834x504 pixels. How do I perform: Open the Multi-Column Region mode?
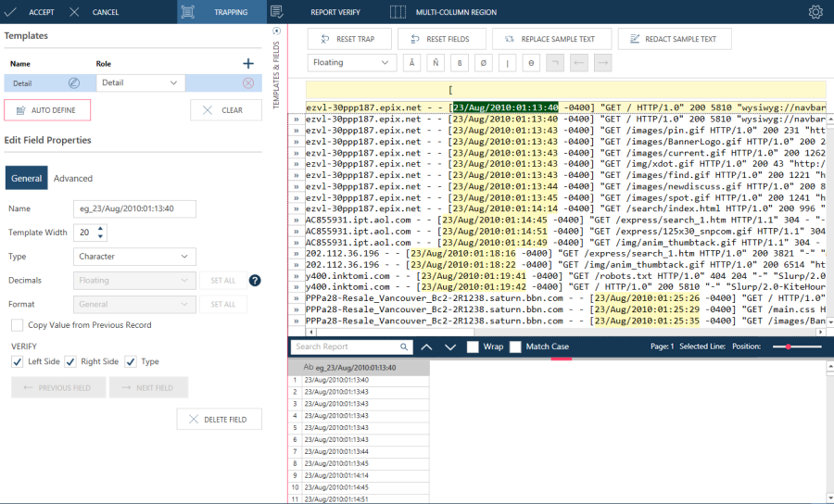443,12
